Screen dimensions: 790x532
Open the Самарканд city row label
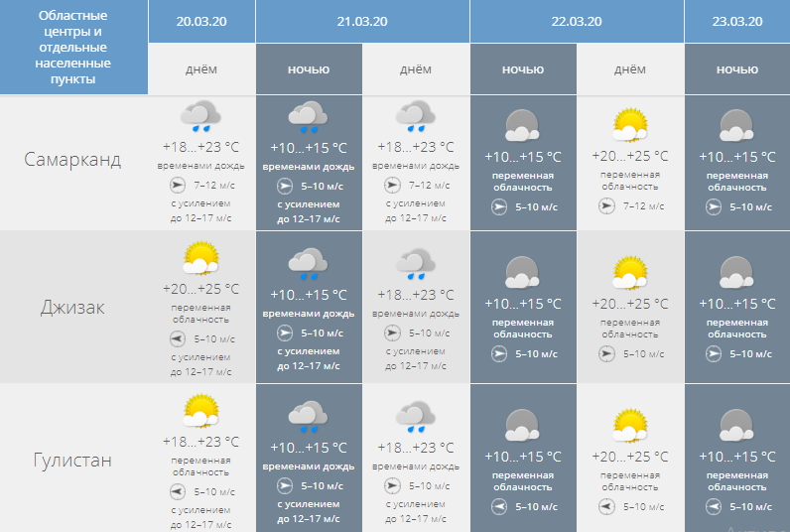pyautogui.click(x=73, y=160)
